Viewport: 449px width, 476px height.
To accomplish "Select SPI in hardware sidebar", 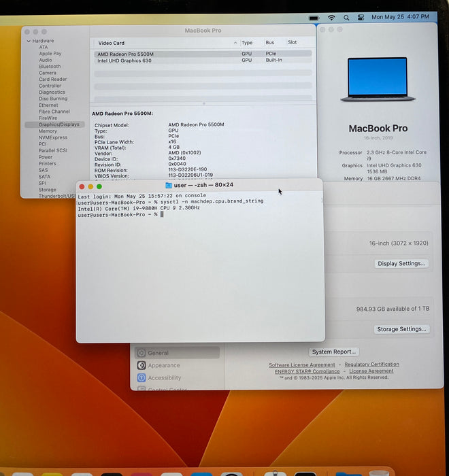I will pyautogui.click(x=42, y=183).
